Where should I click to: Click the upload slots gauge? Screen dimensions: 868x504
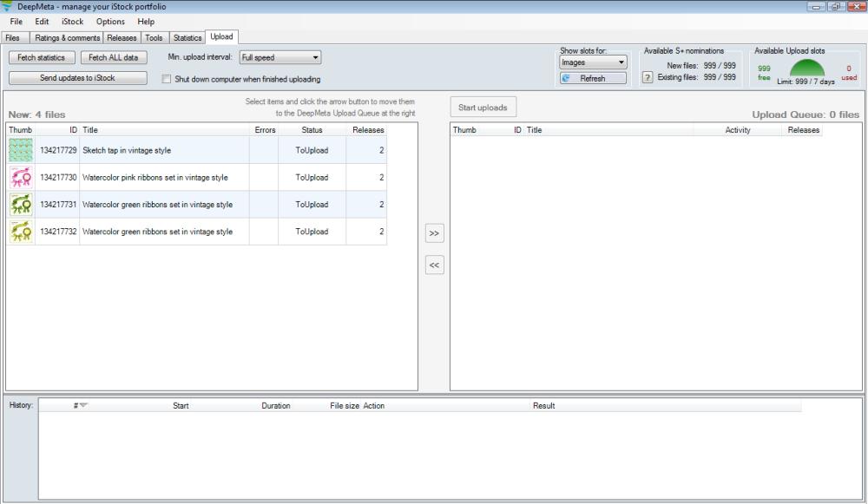806,69
